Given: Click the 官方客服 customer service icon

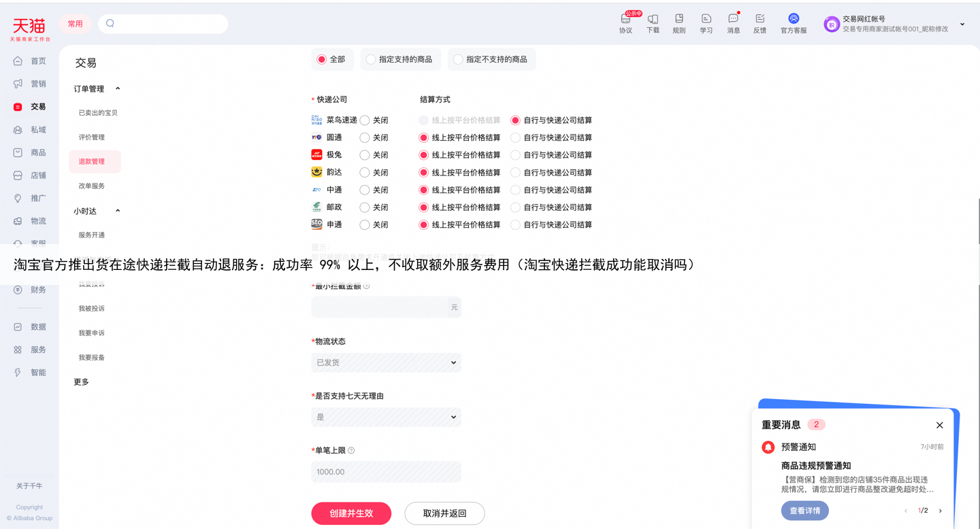Looking at the screenshot, I should (793, 23).
